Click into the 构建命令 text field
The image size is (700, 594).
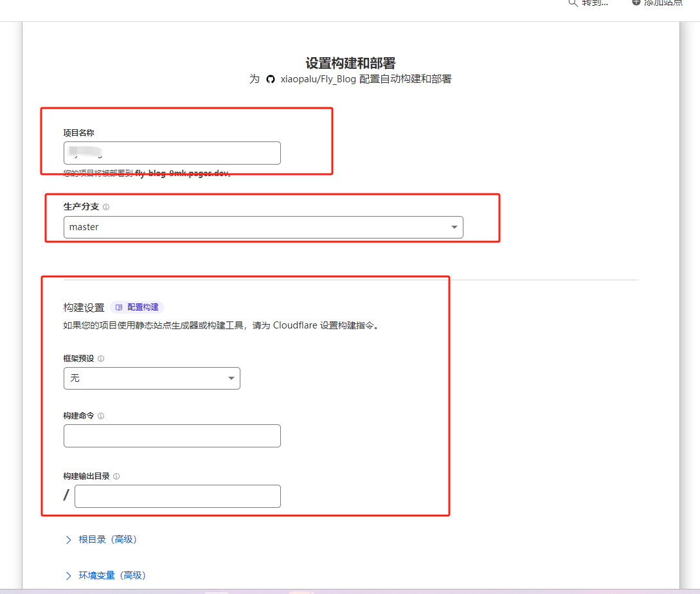point(172,436)
